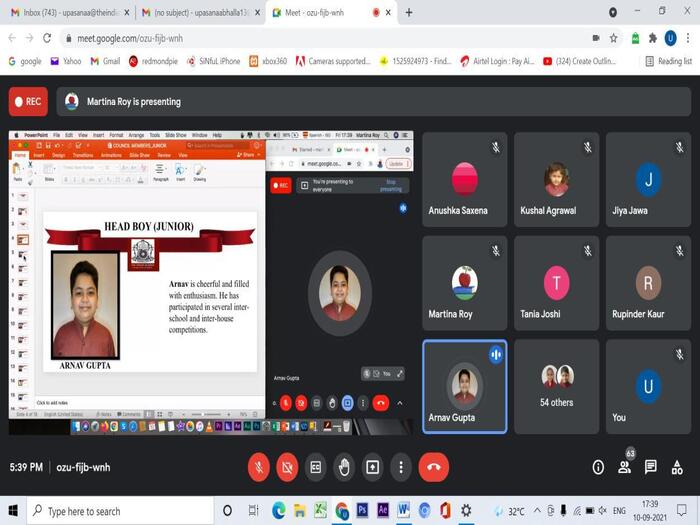Open Windows notification center
Image resolution: width=700 pixels, height=525 pixels.
pos(682,510)
